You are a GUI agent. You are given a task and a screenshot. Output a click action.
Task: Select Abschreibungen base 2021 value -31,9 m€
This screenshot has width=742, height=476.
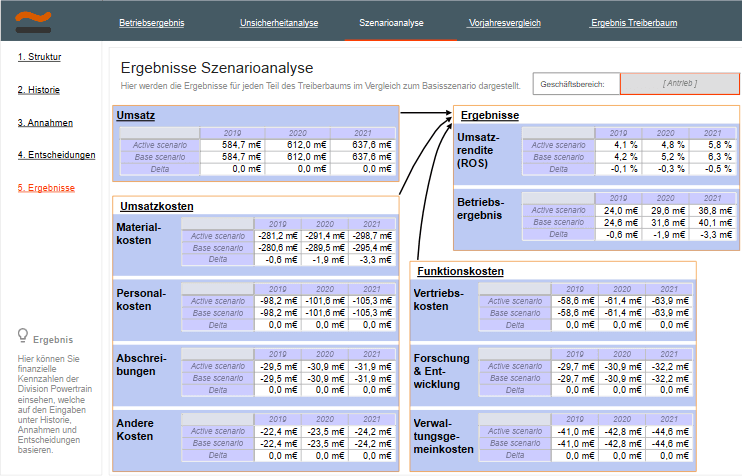coord(371,378)
